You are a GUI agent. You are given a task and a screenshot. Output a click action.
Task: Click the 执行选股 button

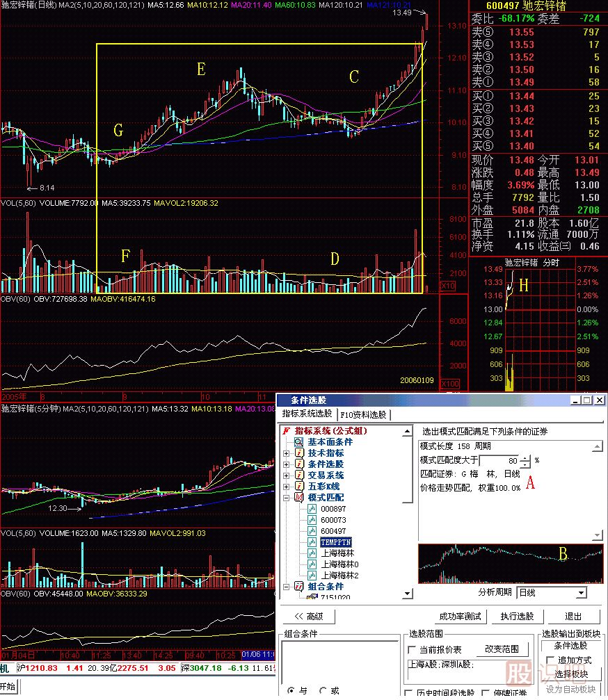tap(517, 617)
